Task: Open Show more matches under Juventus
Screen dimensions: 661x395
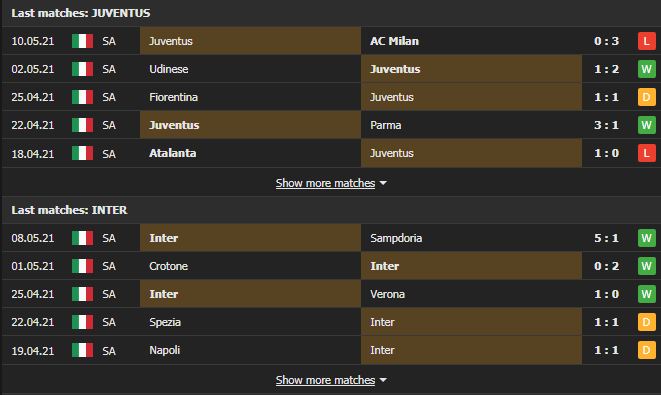Action: coord(325,183)
